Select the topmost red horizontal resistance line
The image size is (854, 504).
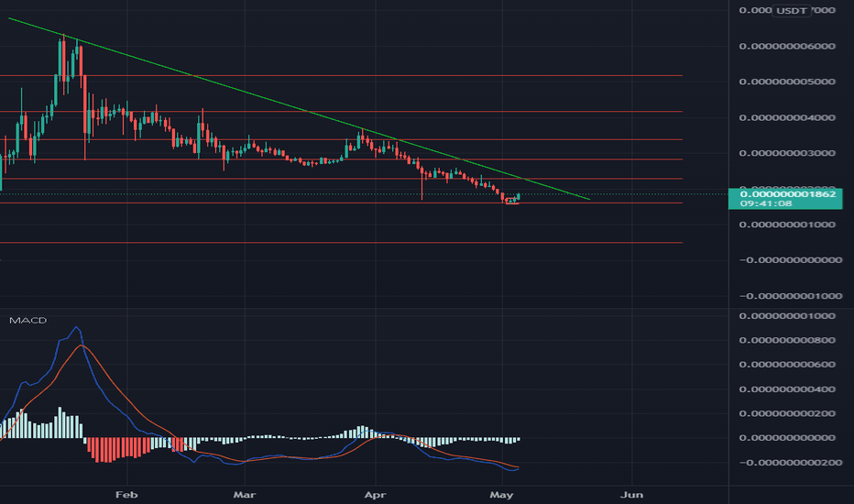pyautogui.click(x=341, y=76)
